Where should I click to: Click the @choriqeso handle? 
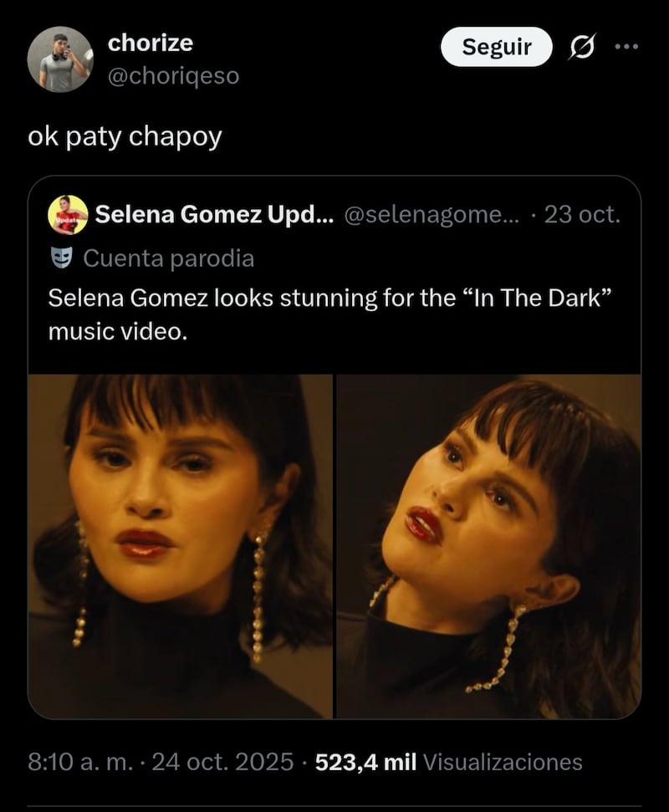[x=173, y=75]
